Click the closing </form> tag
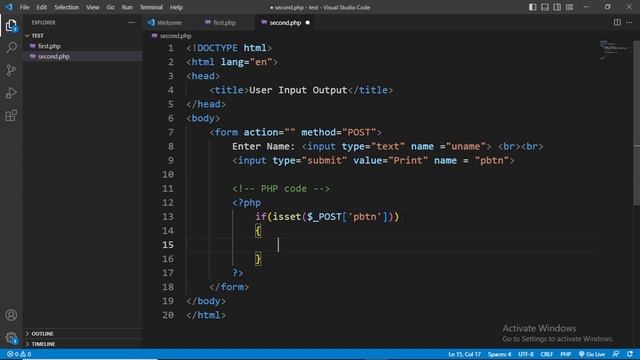 (229, 287)
